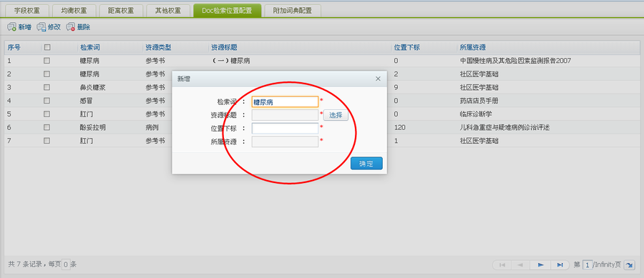644x278 pixels.
Task: Click into 检索词 input field
Action: pyautogui.click(x=285, y=101)
